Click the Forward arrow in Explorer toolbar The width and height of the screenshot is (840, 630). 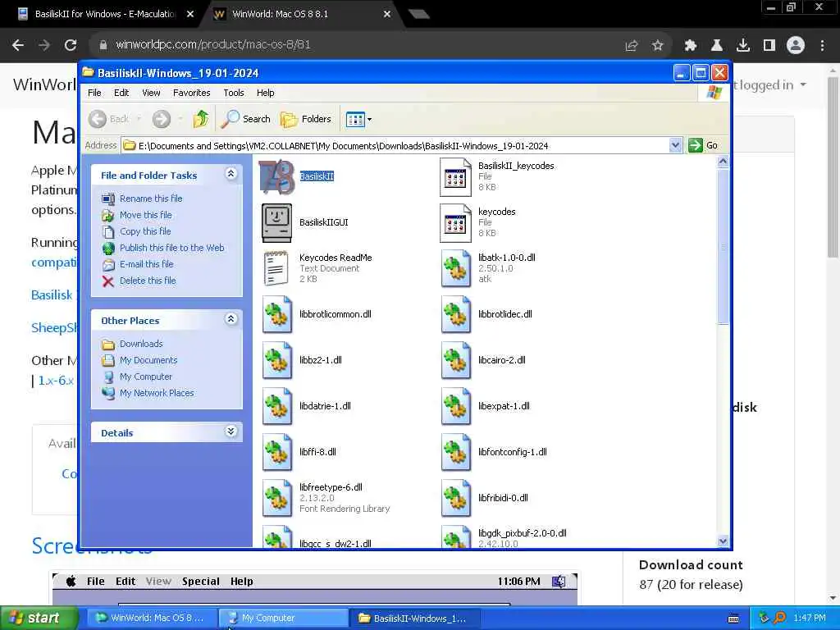point(162,119)
